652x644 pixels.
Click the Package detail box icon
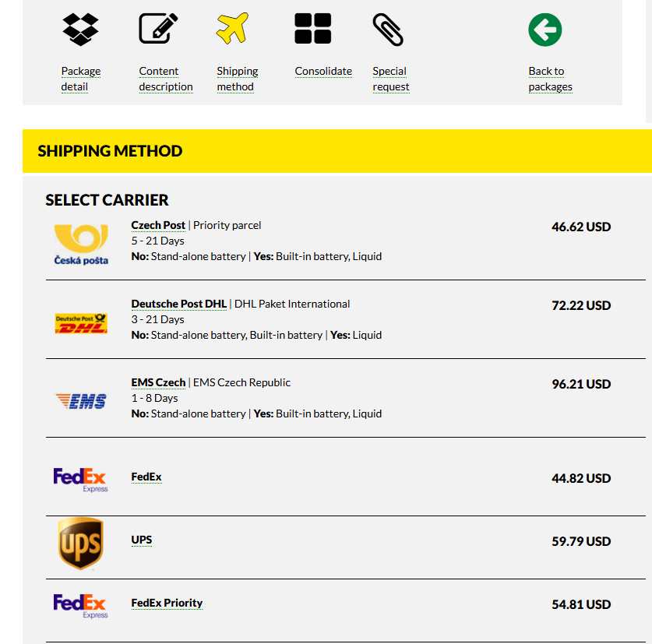point(80,29)
